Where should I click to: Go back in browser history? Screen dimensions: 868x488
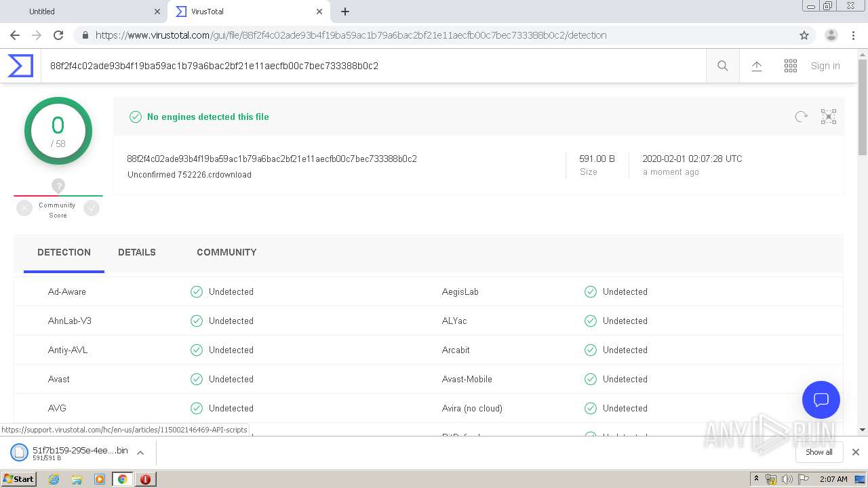tap(15, 35)
